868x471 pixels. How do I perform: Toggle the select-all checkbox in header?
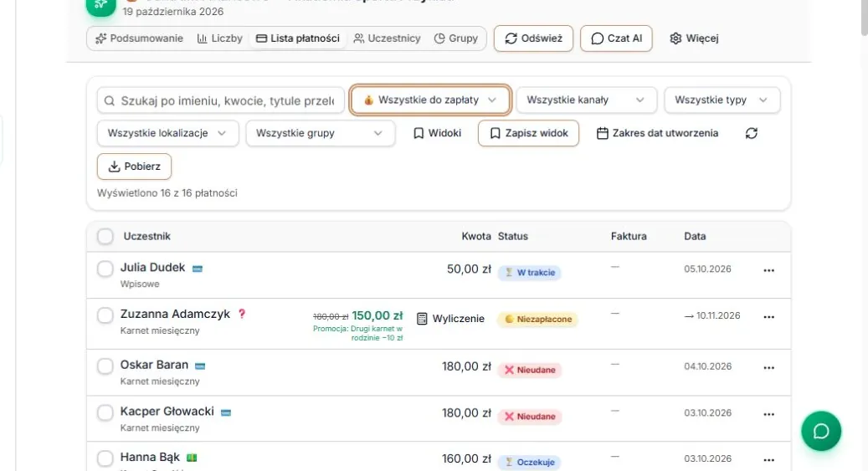105,236
